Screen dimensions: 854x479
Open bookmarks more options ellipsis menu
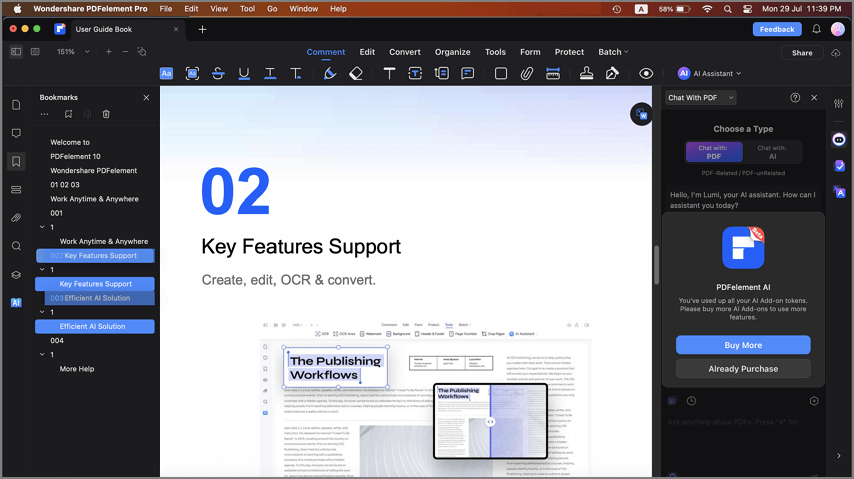click(45, 114)
